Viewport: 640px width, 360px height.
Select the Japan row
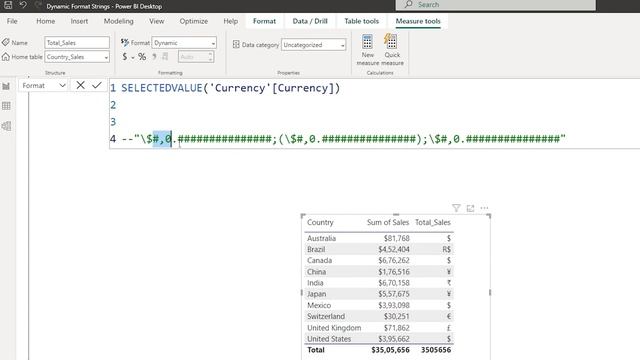tap(379, 294)
